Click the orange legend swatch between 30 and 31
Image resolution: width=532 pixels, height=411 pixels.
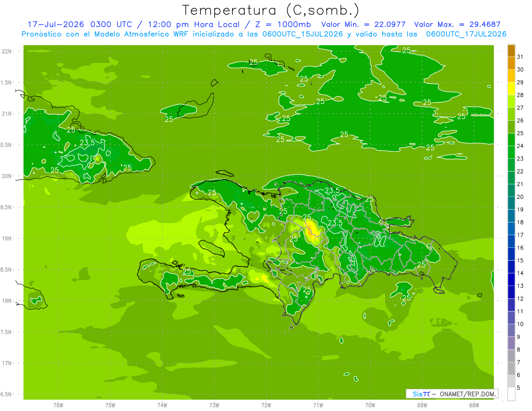(511, 63)
